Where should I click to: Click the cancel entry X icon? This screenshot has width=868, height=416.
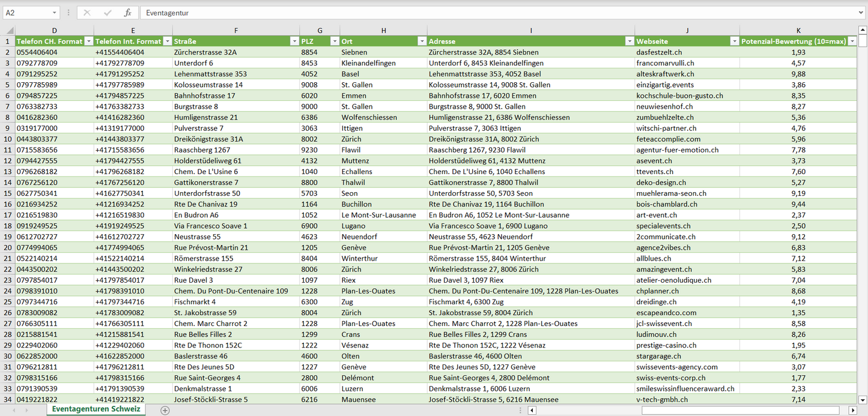pos(87,13)
